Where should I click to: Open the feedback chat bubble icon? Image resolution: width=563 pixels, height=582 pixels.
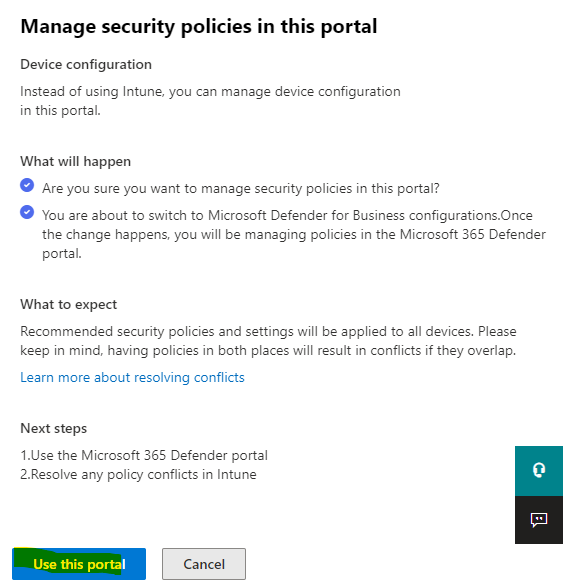click(539, 520)
